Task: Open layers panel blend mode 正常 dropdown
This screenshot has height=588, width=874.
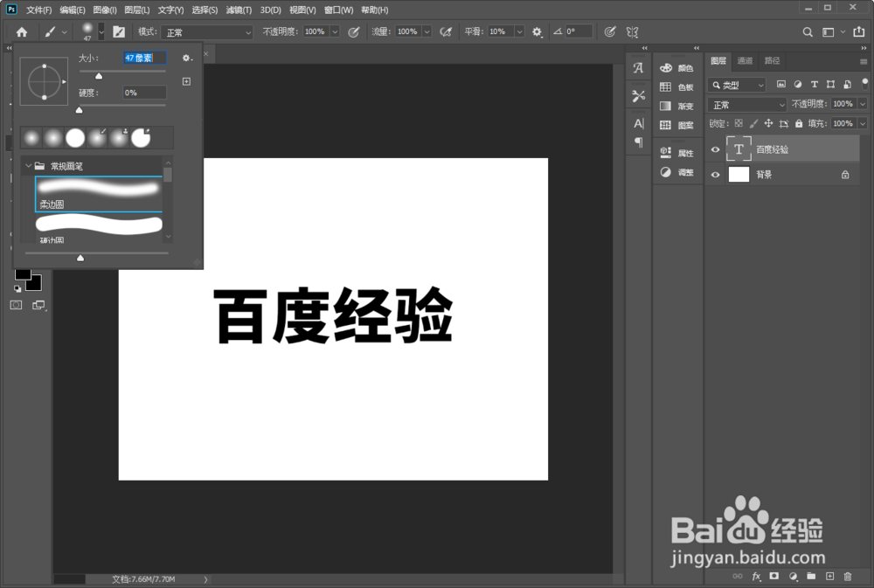Action: [x=747, y=104]
